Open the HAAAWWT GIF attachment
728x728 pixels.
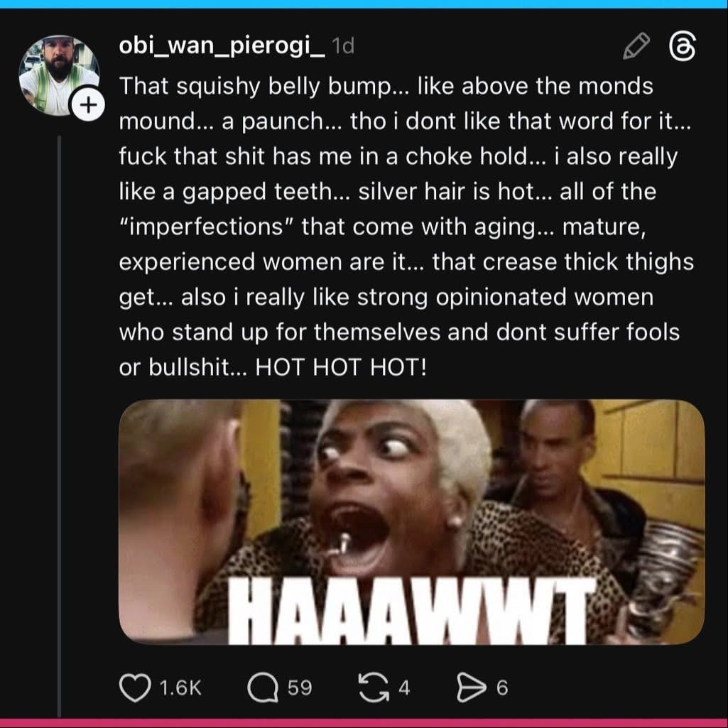[412, 522]
